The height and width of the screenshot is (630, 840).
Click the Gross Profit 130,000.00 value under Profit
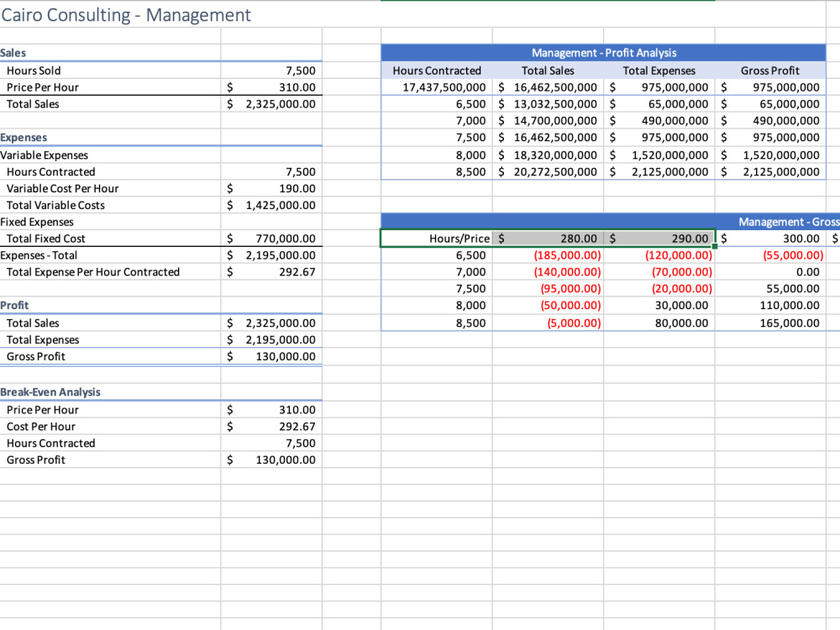tap(271, 357)
